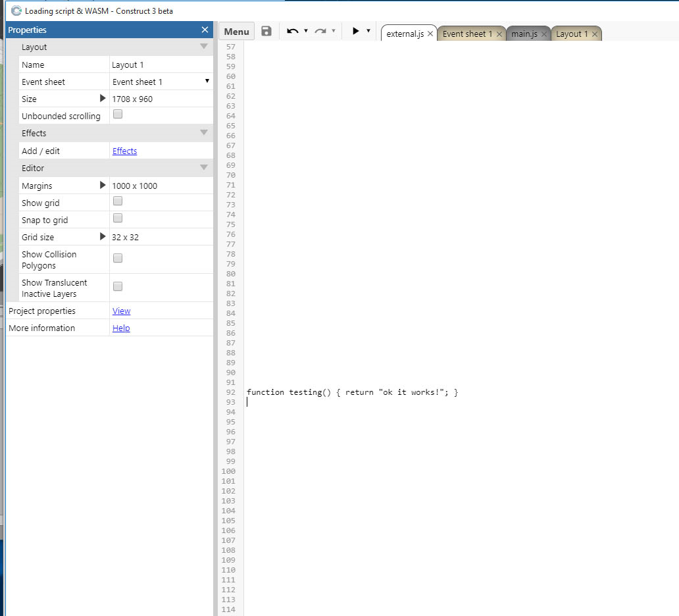Screen dimensions: 679x616
Task: Open the More information Help link
Action: click(x=121, y=328)
